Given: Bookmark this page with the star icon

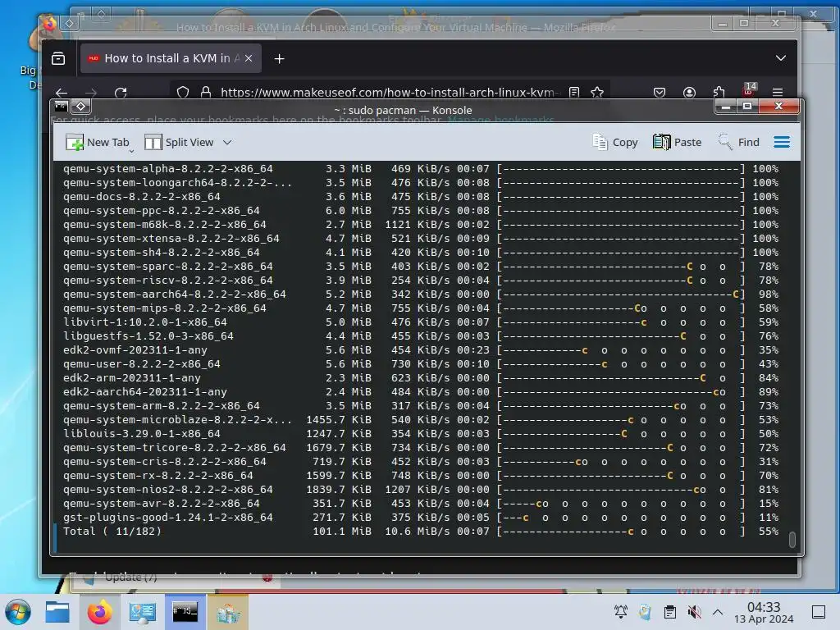Looking at the screenshot, I should click(597, 92).
